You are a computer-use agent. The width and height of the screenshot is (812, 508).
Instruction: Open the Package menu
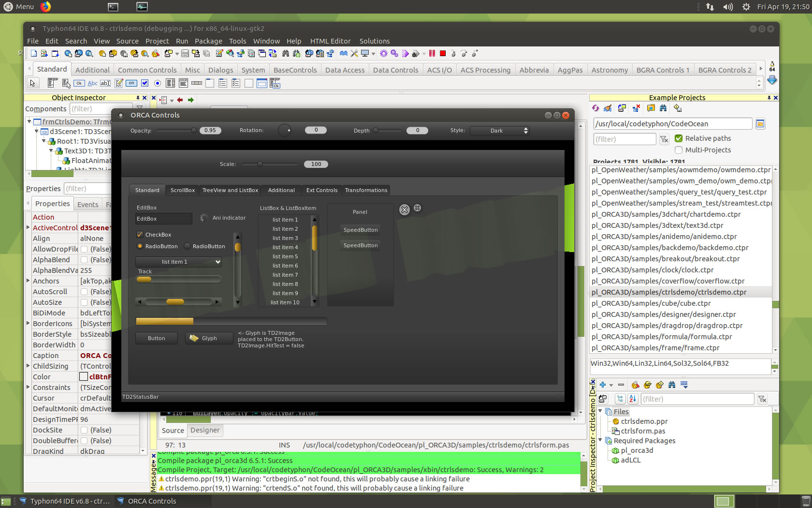point(208,41)
